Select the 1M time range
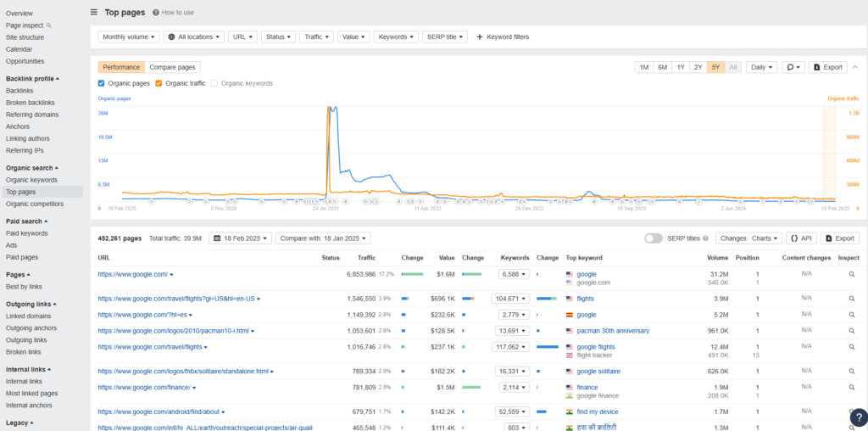The height and width of the screenshot is (431, 868). coord(644,67)
